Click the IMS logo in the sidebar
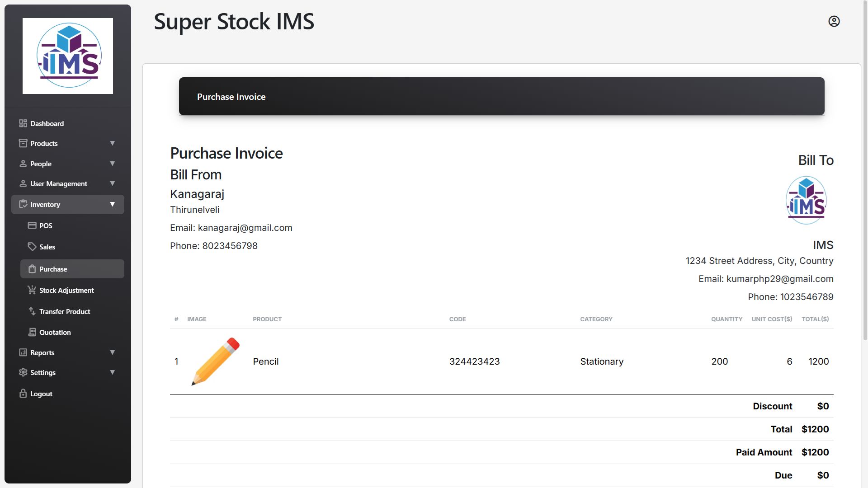The image size is (868, 488). click(x=68, y=56)
